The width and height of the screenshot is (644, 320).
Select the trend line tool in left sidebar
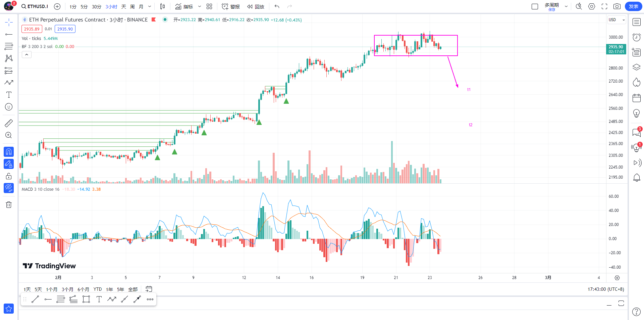[x=9, y=34]
